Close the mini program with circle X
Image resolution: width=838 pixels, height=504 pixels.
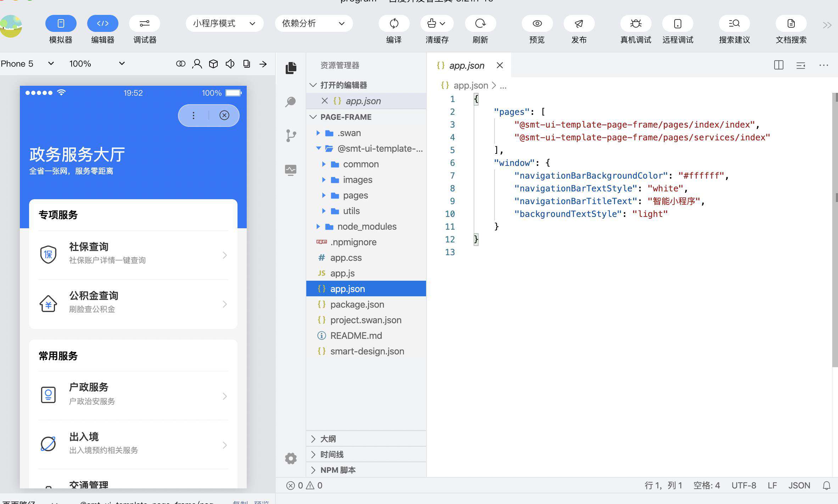click(224, 115)
